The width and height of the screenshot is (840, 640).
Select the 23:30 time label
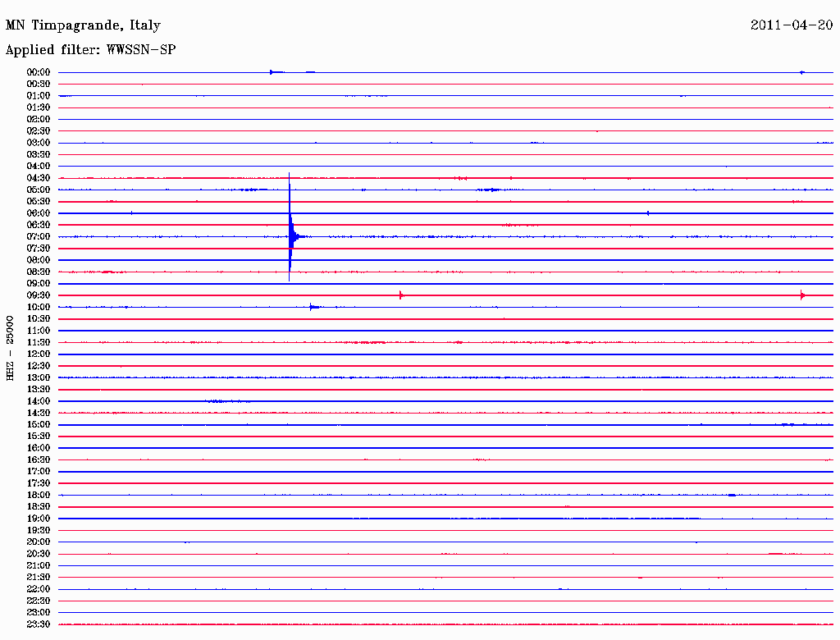tap(39, 624)
